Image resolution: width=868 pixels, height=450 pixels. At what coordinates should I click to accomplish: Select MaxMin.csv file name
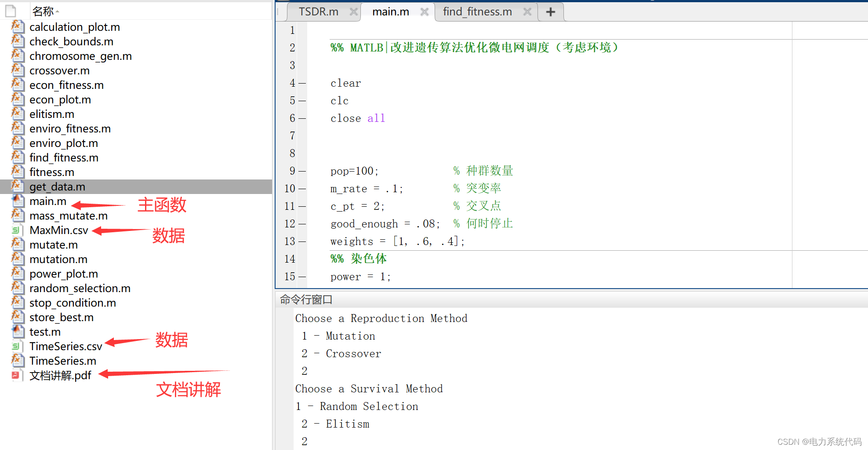[59, 230]
